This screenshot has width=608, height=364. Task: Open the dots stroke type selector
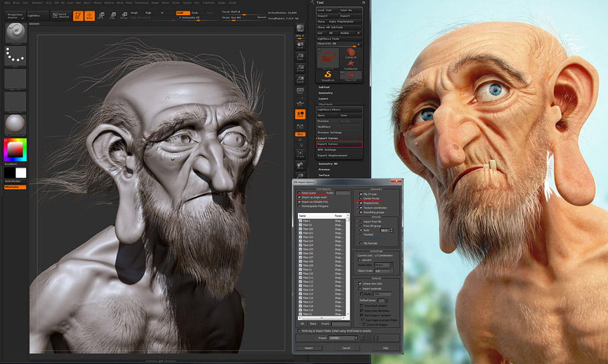[x=15, y=56]
